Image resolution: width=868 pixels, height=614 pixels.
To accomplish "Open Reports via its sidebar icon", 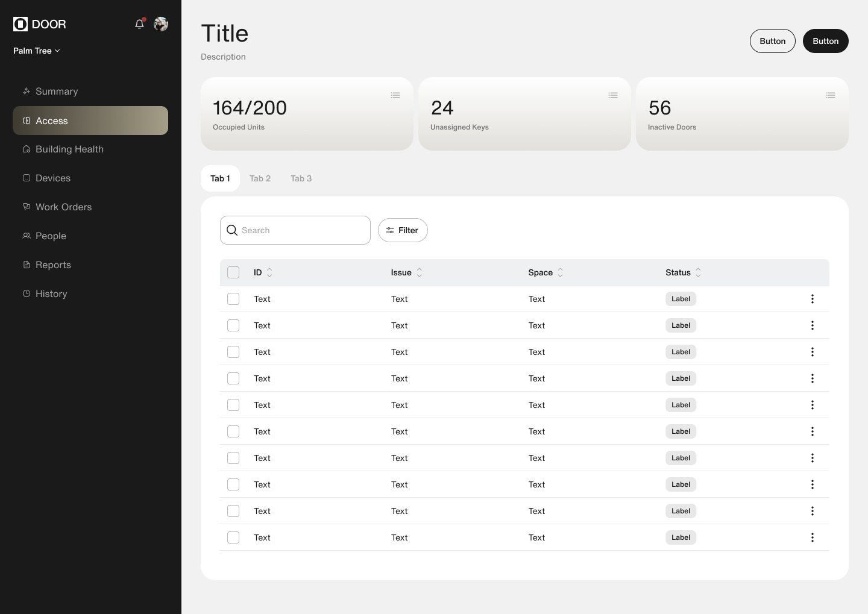I will 27,265.
